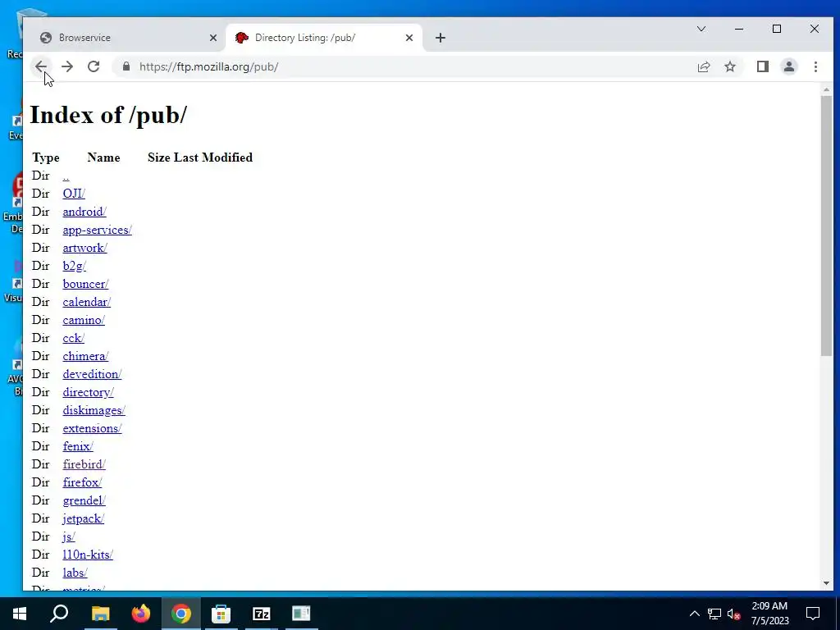The image size is (840, 630).
Task: Select the Directory Listing: /pub/ tab
Action: tap(325, 38)
